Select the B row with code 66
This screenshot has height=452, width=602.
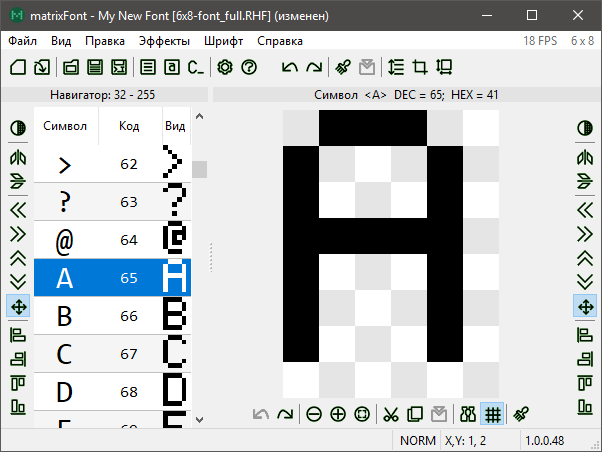(x=112, y=316)
